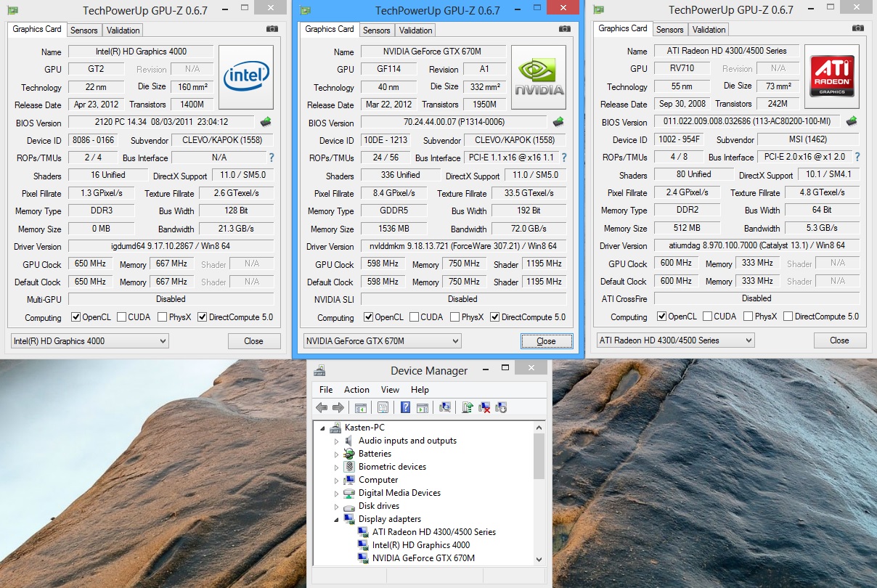The image size is (877, 588).
Task: Open Intel(R) HD Graphics 4000 GPU selector dropdown
Action: pyautogui.click(x=90, y=340)
